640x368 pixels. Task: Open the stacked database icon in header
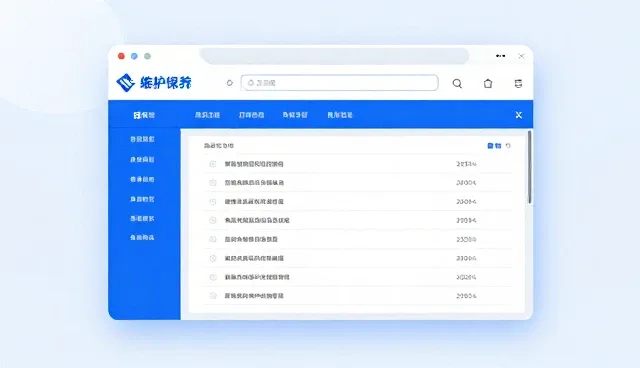518,84
